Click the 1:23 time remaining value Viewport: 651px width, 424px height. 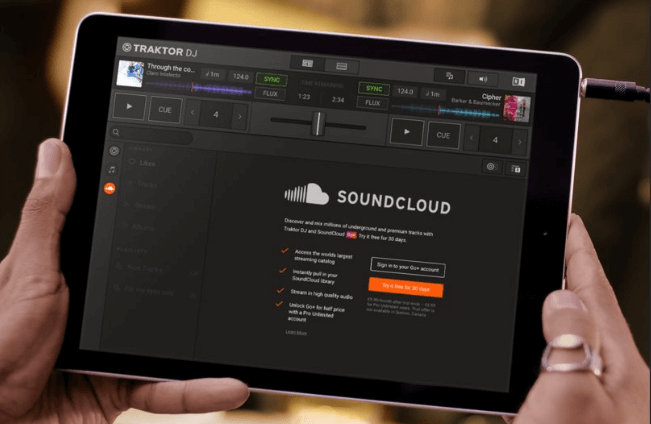tap(304, 97)
